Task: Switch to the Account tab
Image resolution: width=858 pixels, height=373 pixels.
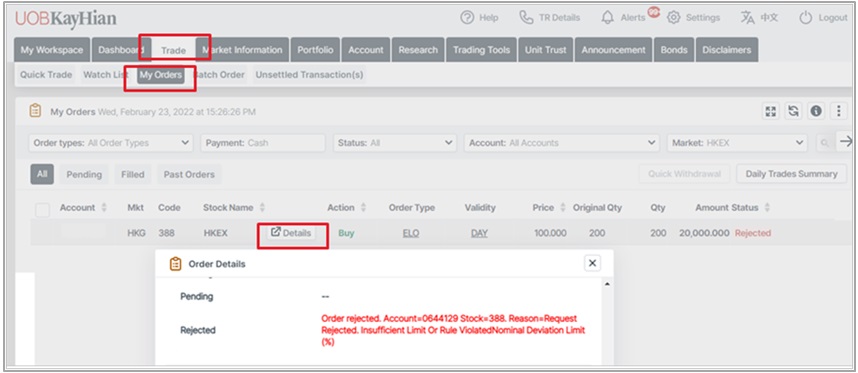Action: (366, 50)
